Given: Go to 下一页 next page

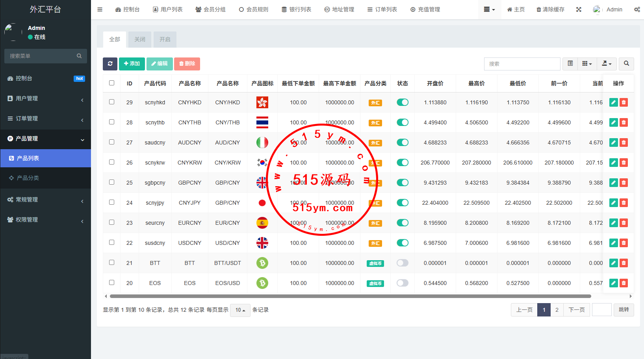Looking at the screenshot, I should (576, 310).
